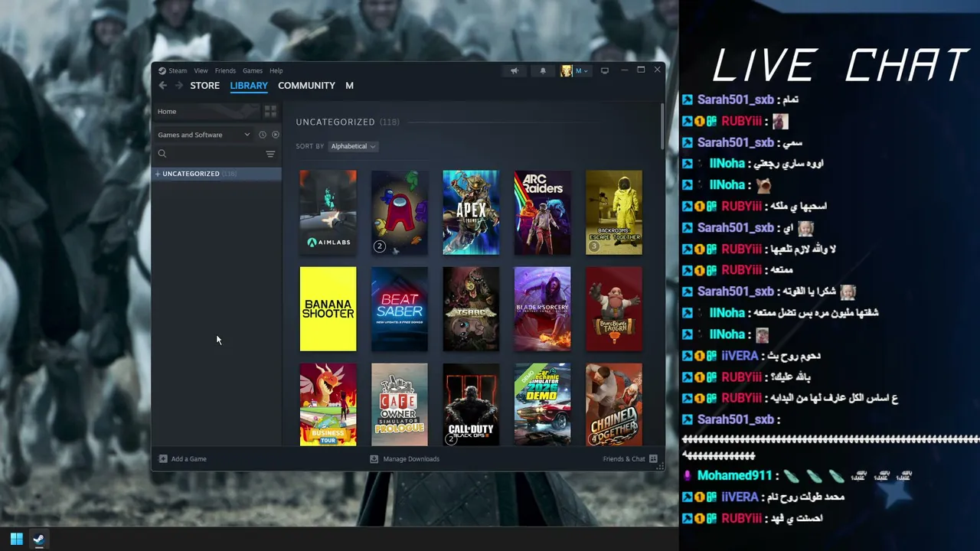Open the Steam notifications bell
The image size is (980, 551).
543,70
